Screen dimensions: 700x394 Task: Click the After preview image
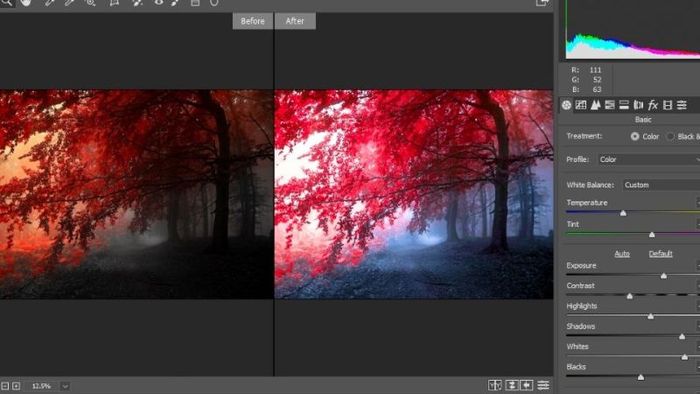[x=414, y=195]
